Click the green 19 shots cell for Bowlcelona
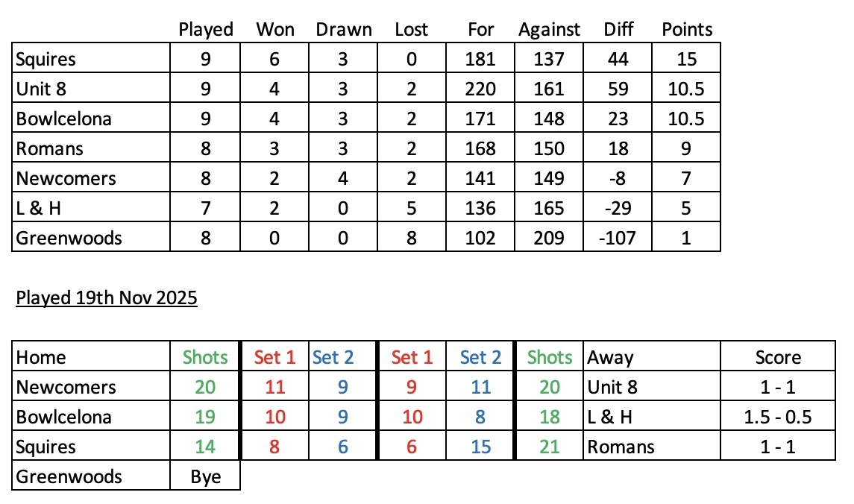Screen dimensions: 854x504 206,417
